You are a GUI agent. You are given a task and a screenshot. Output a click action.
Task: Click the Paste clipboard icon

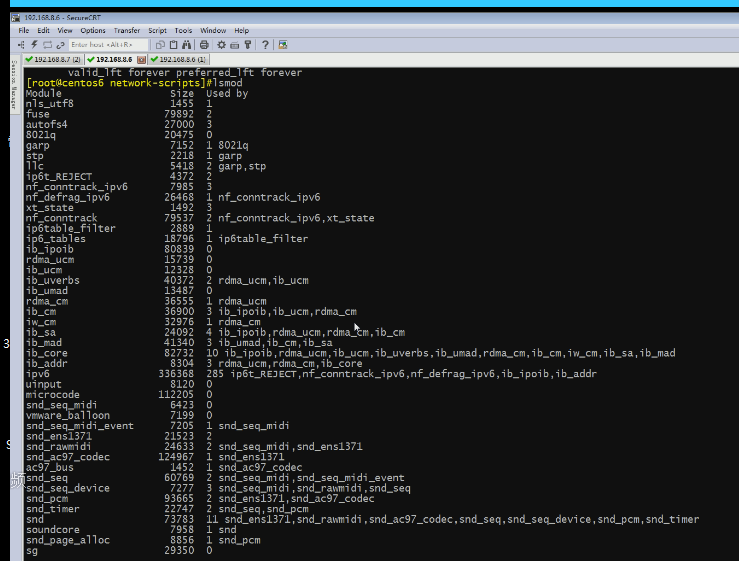173,45
